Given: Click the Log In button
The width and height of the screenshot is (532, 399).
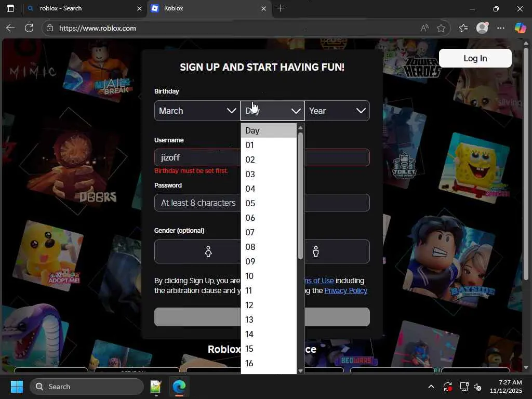Looking at the screenshot, I should pyautogui.click(x=475, y=58).
